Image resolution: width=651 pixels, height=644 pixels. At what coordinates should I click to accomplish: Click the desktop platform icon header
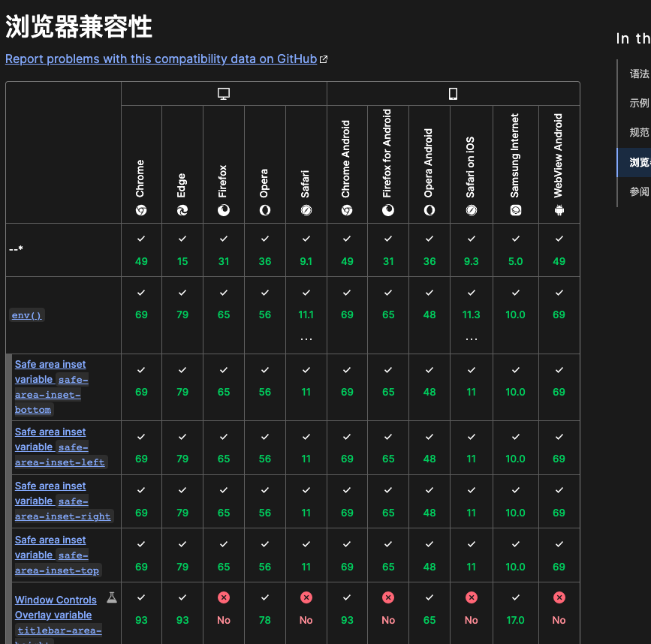pos(224,94)
